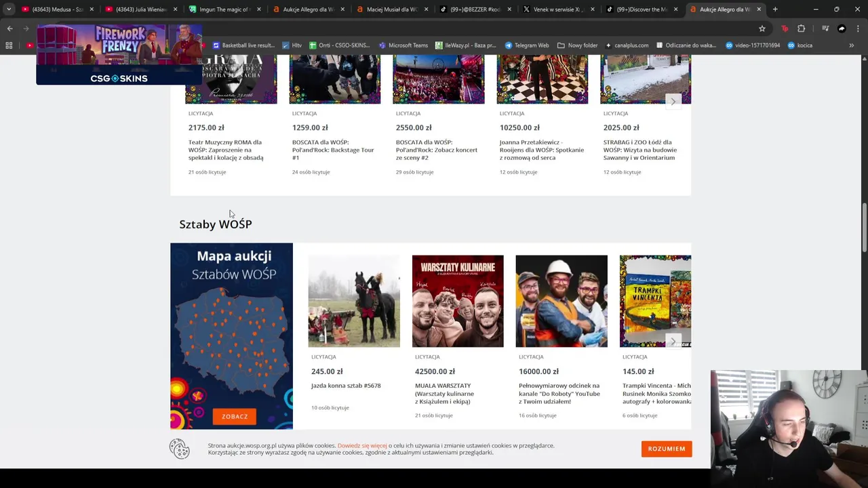Open the media control toolbar icon
The width and height of the screenshot is (868, 488).
[x=825, y=28]
